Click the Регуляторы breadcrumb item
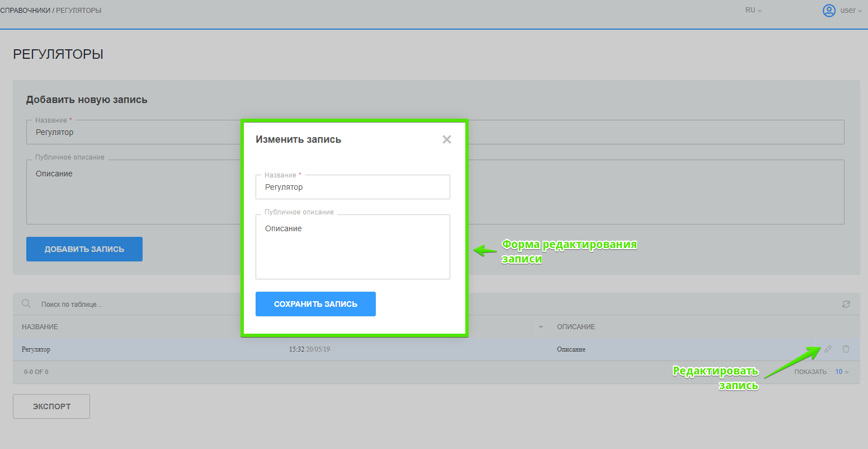This screenshot has width=868, height=449. click(79, 11)
